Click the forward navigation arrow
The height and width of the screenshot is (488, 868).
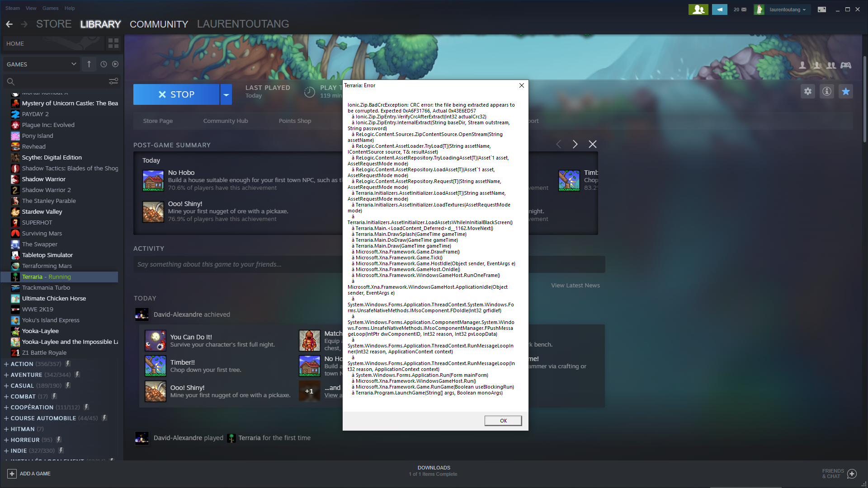tap(24, 24)
